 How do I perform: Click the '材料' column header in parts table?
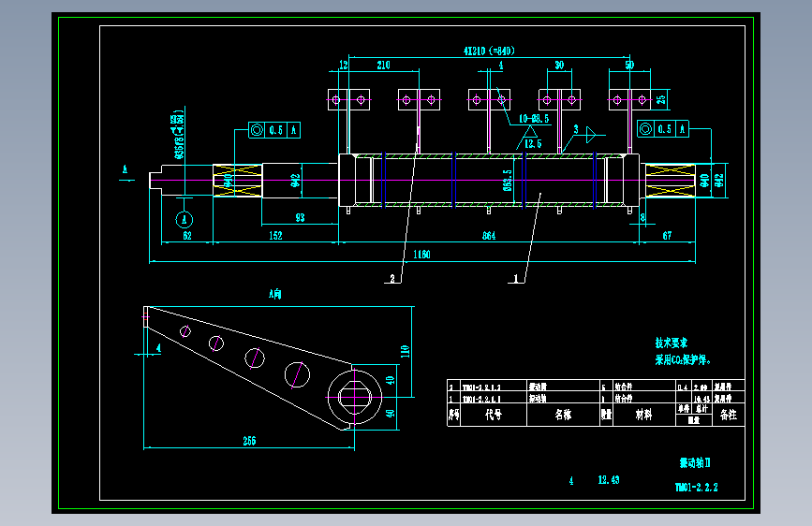tap(643, 415)
